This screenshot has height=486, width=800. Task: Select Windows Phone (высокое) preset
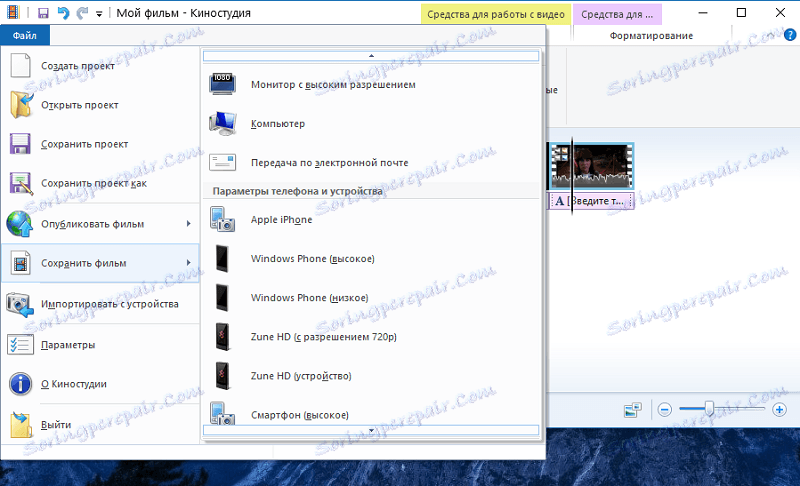click(x=371, y=259)
